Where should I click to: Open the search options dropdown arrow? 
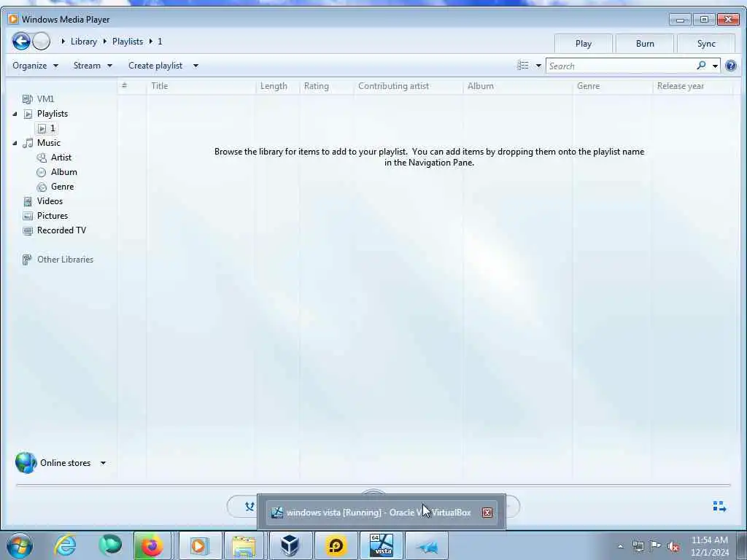tap(715, 66)
